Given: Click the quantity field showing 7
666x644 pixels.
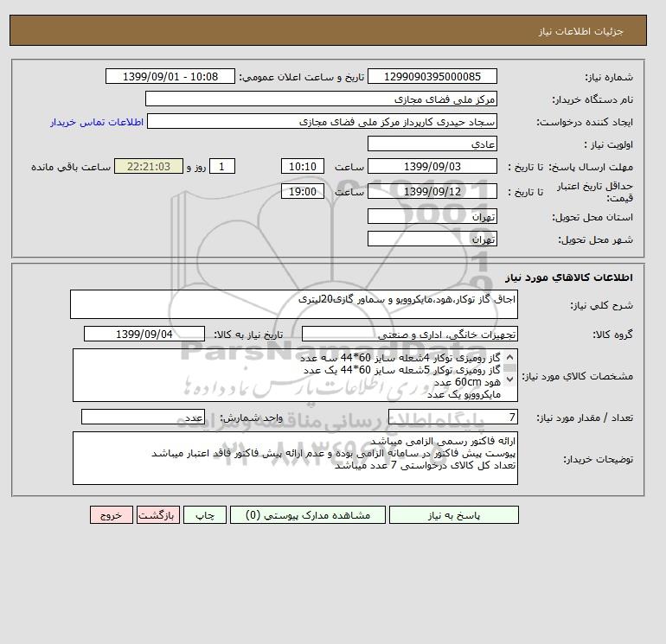Looking at the screenshot, I should (x=452, y=418).
